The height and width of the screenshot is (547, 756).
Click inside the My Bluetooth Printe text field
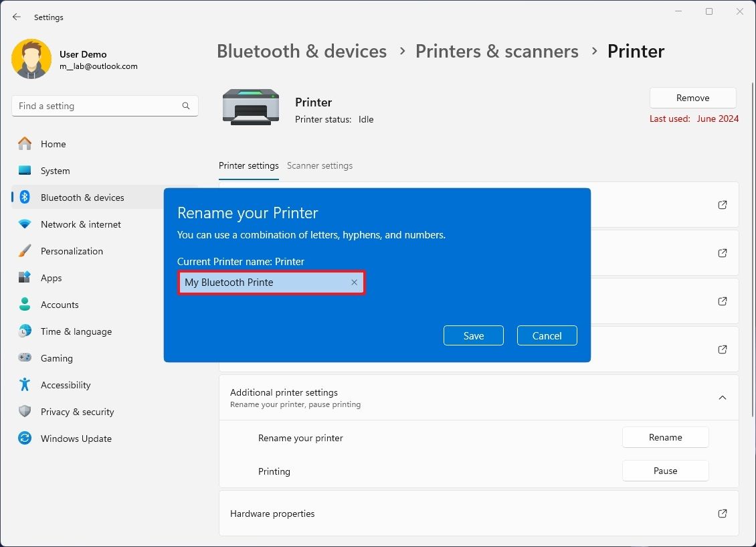click(264, 282)
